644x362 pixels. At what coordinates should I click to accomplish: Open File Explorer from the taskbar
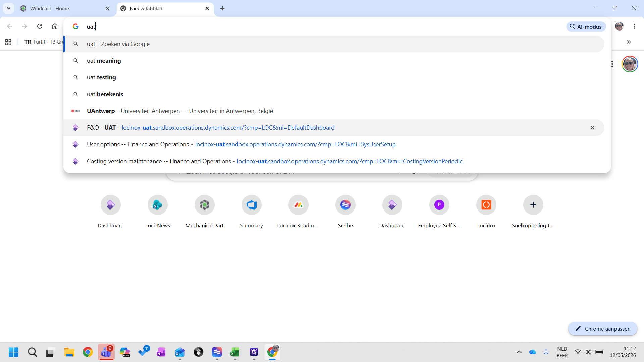coord(69,352)
